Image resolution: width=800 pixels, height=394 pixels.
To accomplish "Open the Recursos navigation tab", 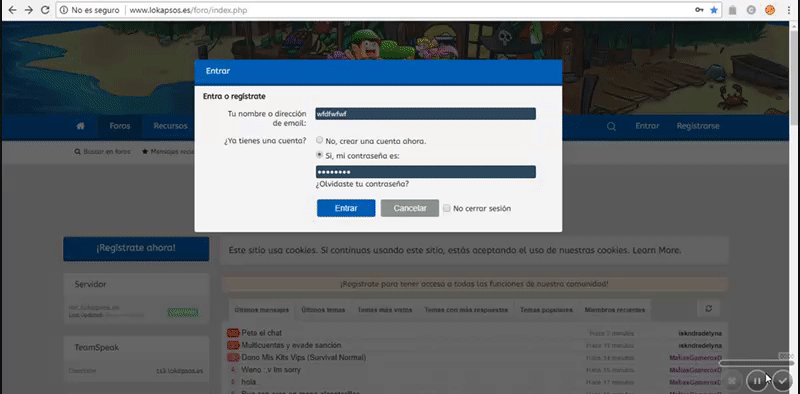I will click(170, 126).
